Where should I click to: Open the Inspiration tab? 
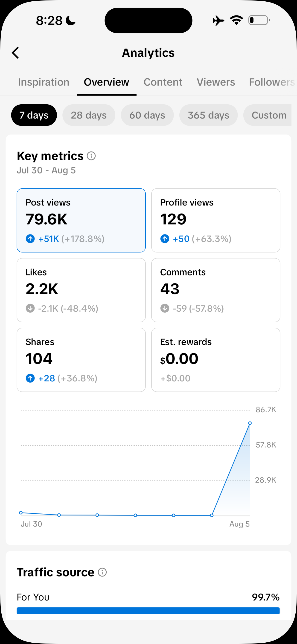point(44,82)
